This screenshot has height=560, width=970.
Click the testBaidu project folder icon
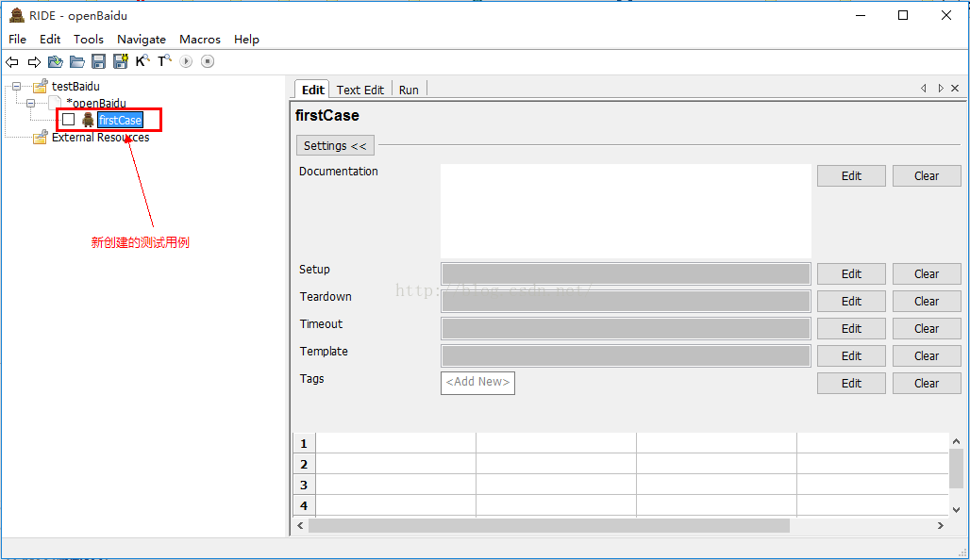pyautogui.click(x=41, y=86)
